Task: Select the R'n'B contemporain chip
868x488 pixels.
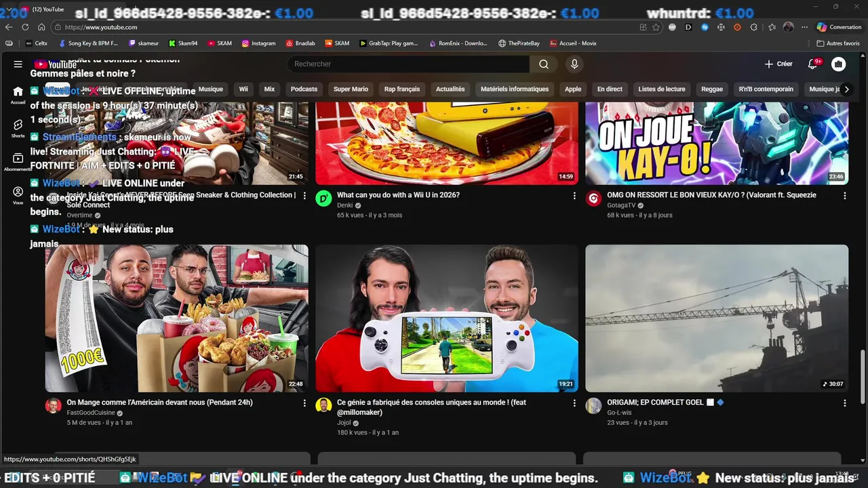Action: coord(766,89)
